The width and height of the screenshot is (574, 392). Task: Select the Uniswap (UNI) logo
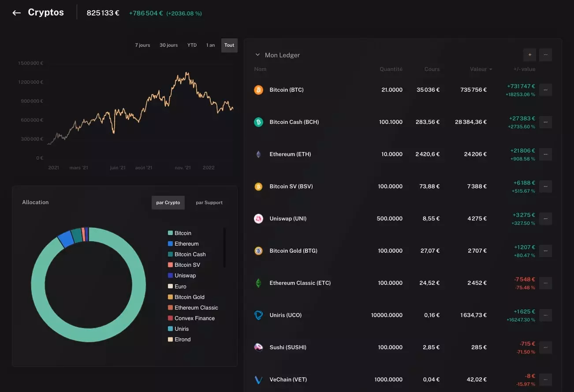(259, 218)
